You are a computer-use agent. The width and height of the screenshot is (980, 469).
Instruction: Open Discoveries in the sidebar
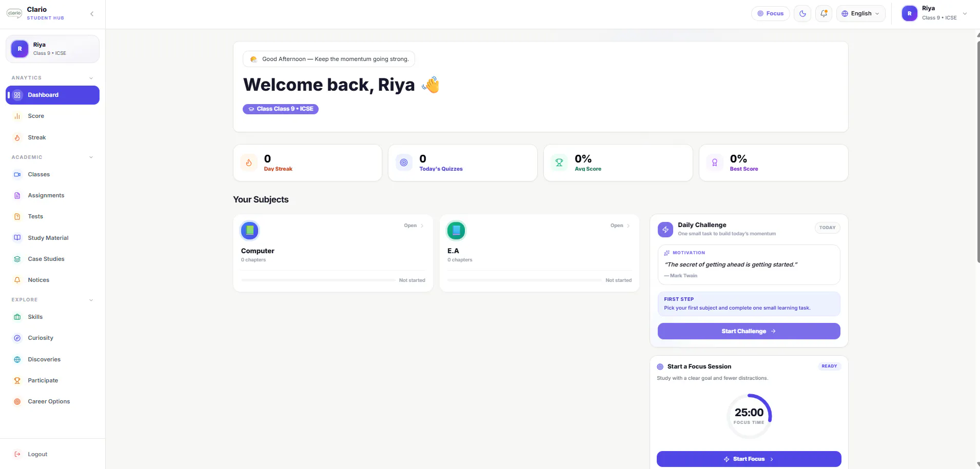[x=52, y=359]
